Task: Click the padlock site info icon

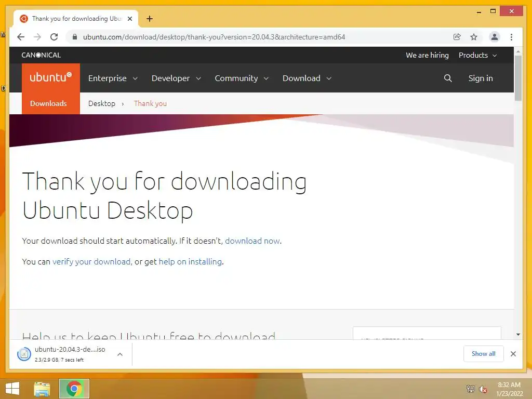Action: pyautogui.click(x=75, y=37)
